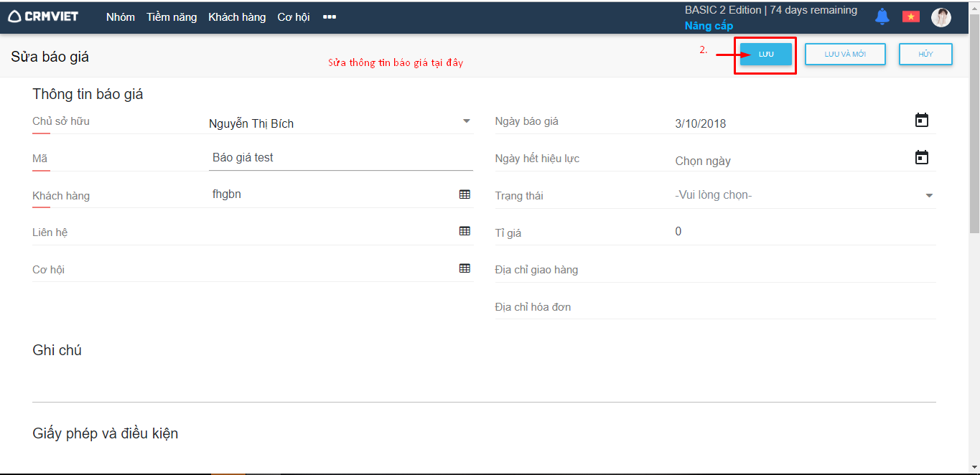This screenshot has height=475, width=980.
Task: Open the Liên hệ lookup table icon
Action: point(465,231)
